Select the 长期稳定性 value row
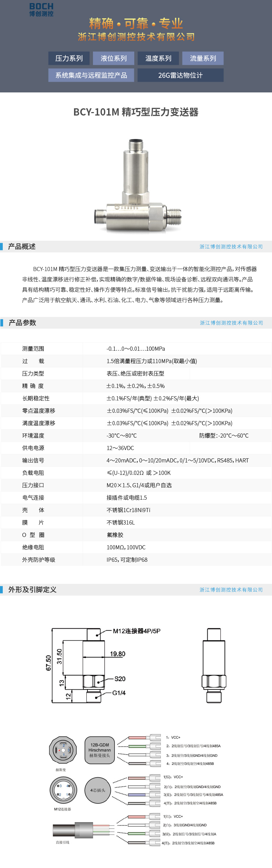 click(x=153, y=398)
